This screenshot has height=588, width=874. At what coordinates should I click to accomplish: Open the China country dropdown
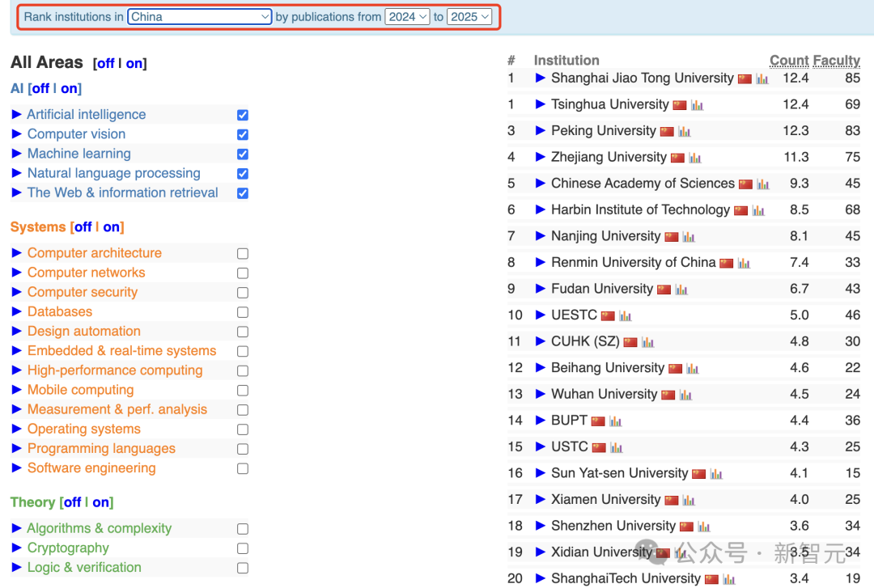200,17
